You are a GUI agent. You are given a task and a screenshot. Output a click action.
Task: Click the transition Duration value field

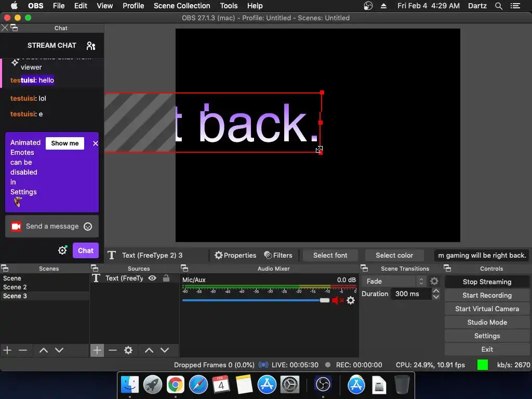(411, 294)
